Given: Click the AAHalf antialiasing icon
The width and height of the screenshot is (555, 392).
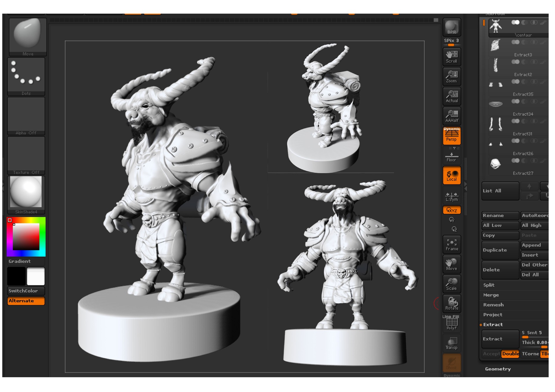Looking at the screenshot, I should pyautogui.click(x=451, y=116).
